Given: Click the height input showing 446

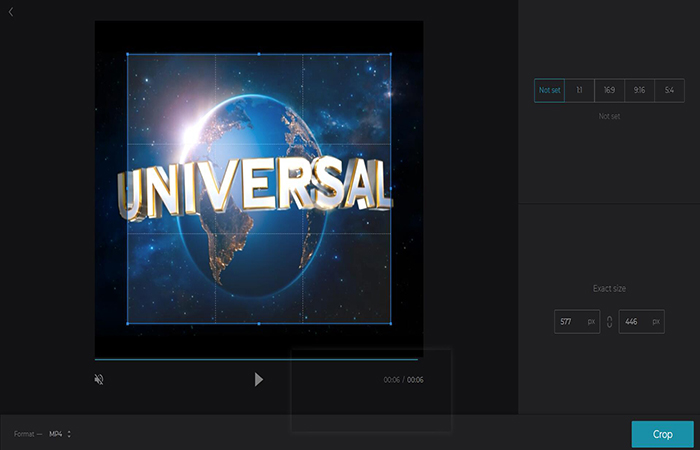Looking at the screenshot, I should (642, 321).
